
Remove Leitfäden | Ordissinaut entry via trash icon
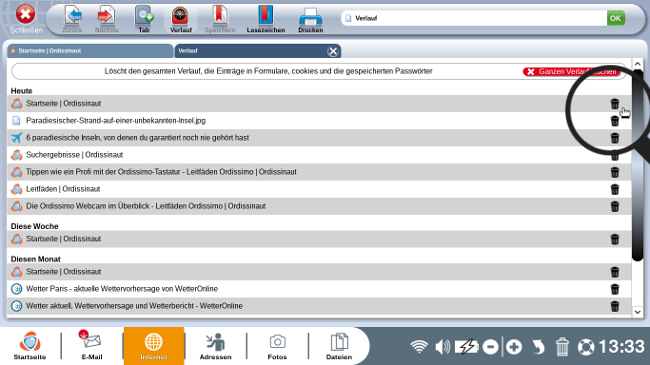click(615, 189)
